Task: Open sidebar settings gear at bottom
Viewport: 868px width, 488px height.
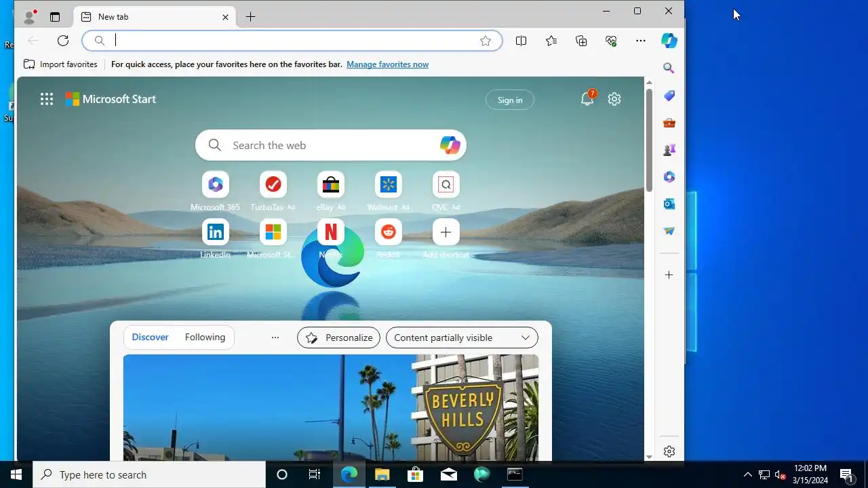Action: click(x=669, y=451)
